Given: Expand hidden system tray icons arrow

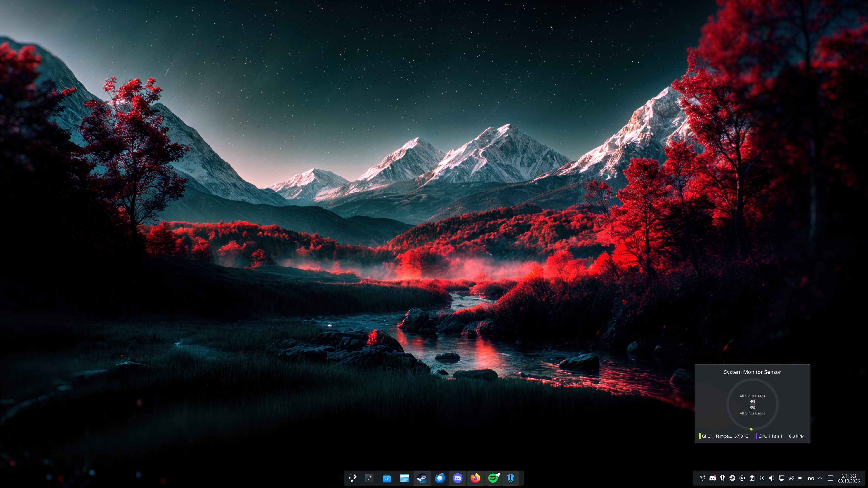Looking at the screenshot, I should coord(820,478).
